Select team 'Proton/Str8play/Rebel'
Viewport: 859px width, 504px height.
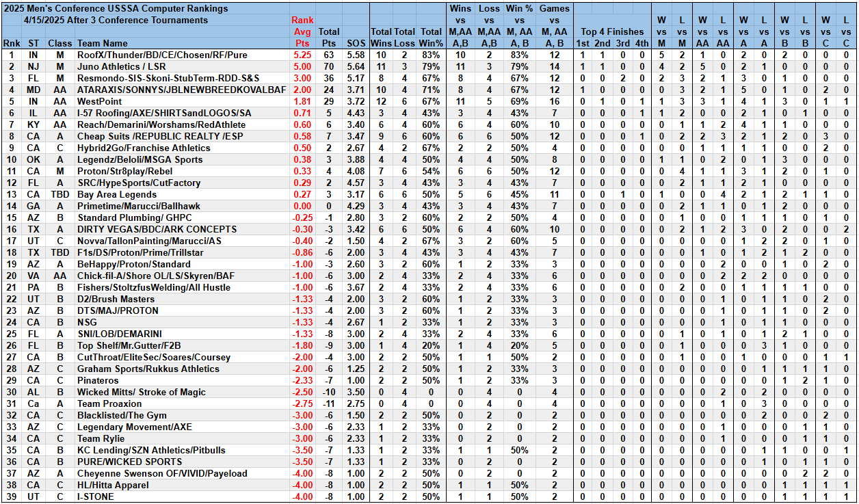click(124, 171)
